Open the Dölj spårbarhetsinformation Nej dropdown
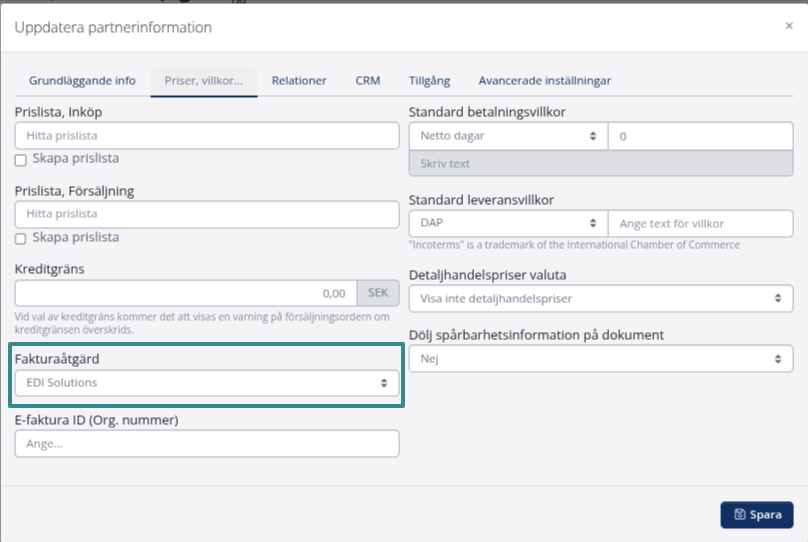 600,359
